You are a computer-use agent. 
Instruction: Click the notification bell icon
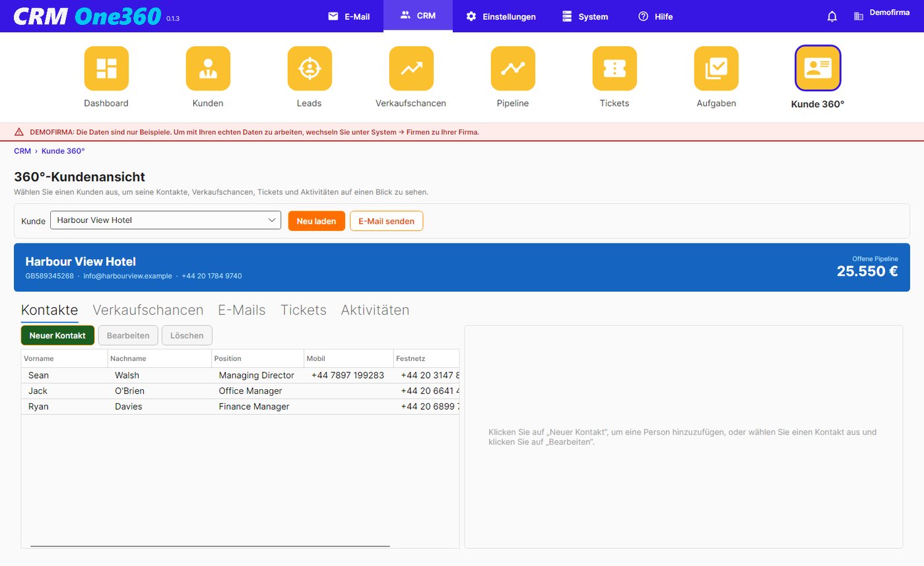pos(832,16)
